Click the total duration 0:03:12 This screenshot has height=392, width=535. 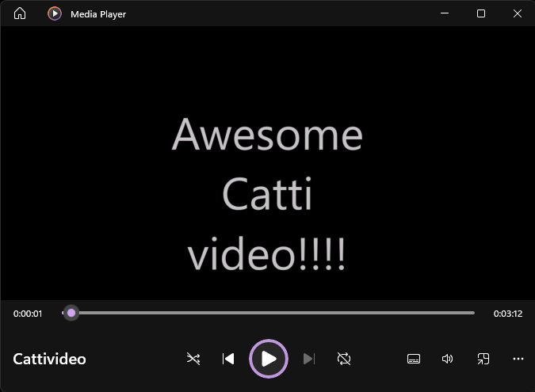coord(508,314)
